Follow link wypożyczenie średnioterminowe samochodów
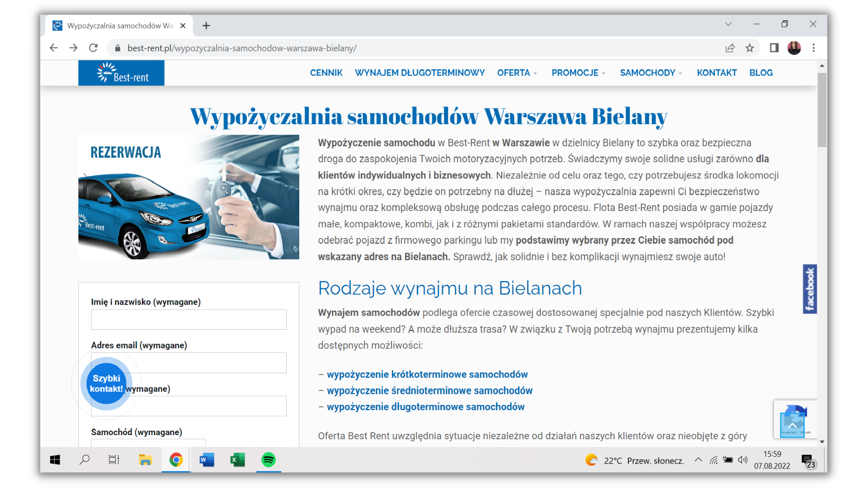 point(429,391)
